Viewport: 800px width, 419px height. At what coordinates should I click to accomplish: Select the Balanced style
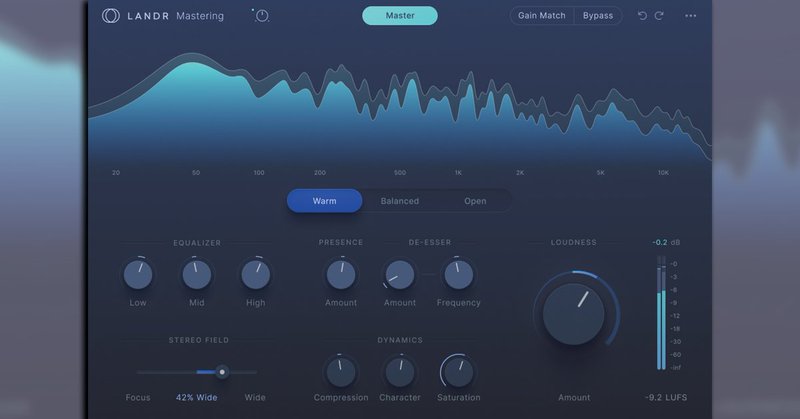pyautogui.click(x=399, y=201)
